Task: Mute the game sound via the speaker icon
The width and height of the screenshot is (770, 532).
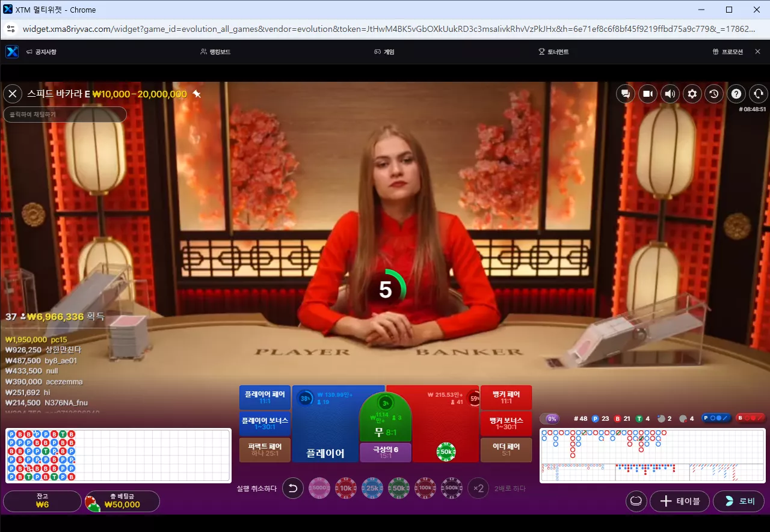Action: pyautogui.click(x=670, y=94)
